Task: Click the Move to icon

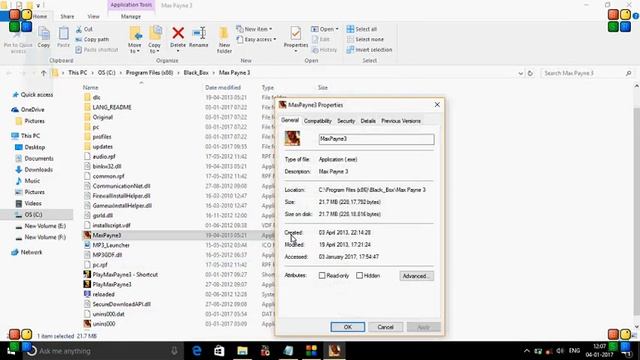Action: [135, 34]
